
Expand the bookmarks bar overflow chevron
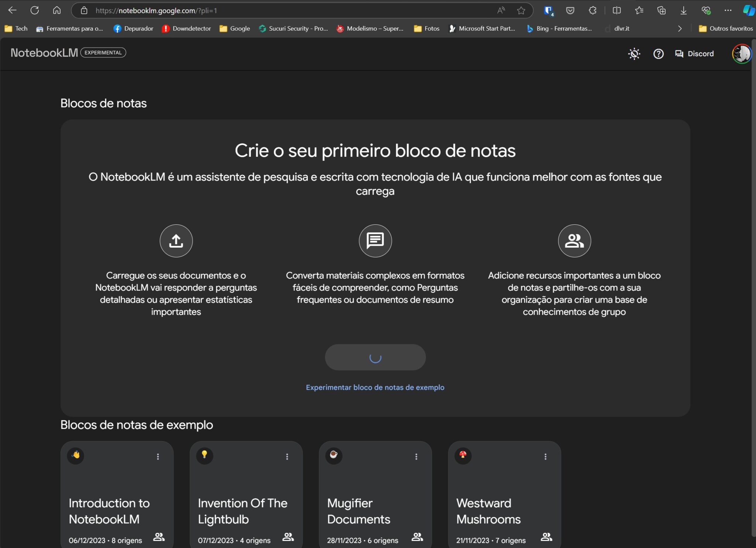[680, 28]
